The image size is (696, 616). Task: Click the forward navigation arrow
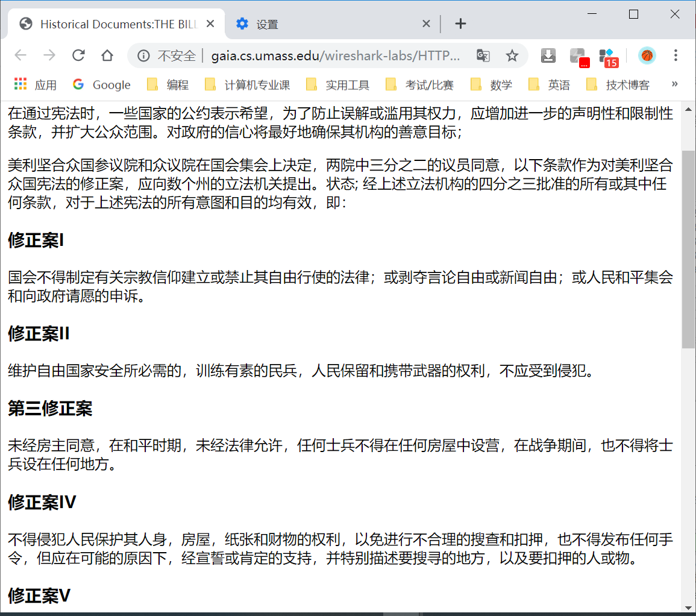pos(48,55)
